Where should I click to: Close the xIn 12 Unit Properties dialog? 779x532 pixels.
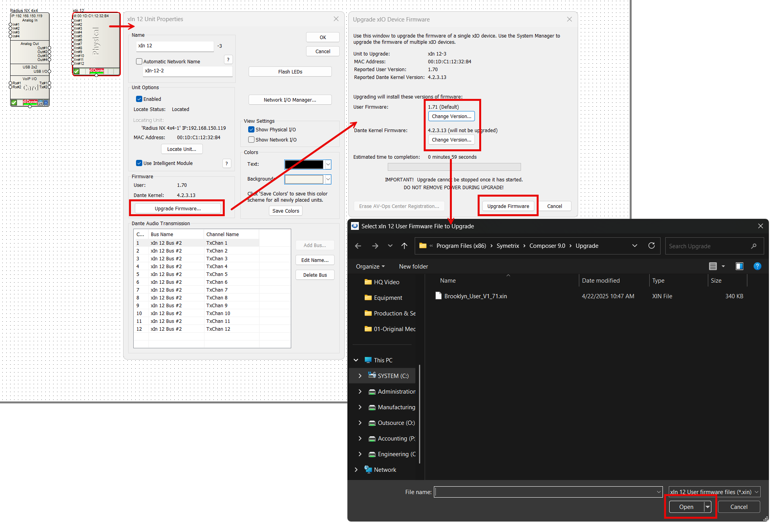(x=336, y=19)
